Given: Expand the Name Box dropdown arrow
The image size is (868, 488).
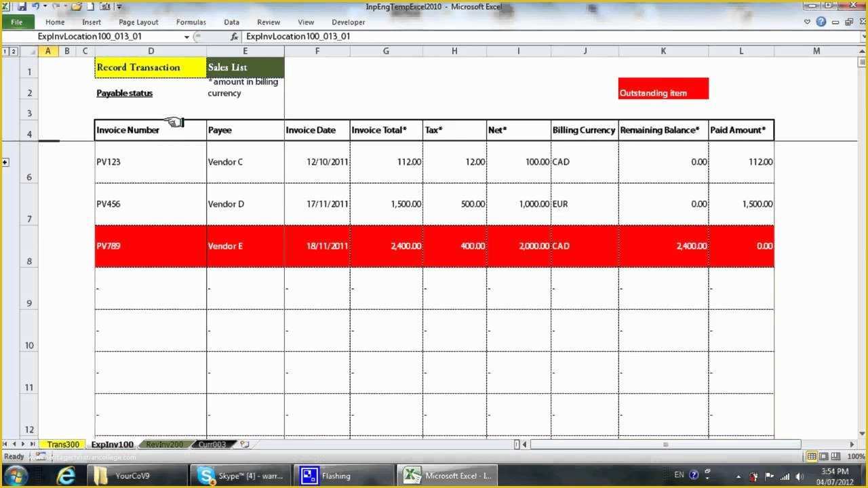Looking at the screenshot, I should point(186,37).
